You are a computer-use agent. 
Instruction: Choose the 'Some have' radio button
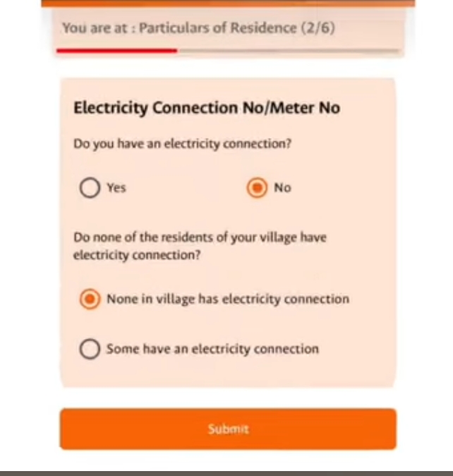(90, 349)
